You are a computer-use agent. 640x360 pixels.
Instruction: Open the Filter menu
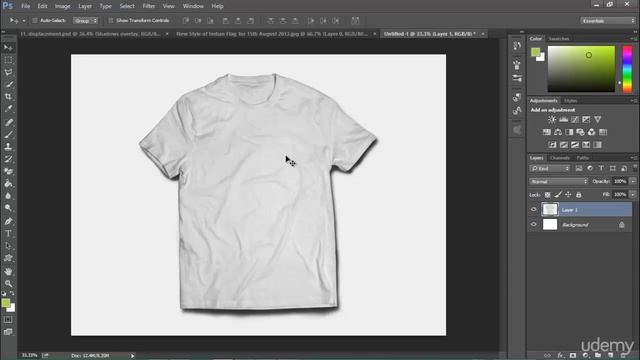click(x=149, y=6)
